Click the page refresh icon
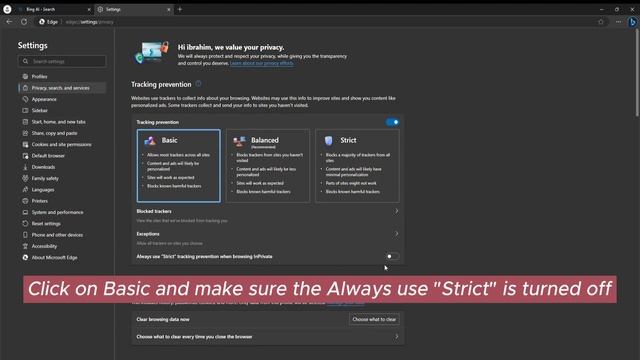The width and height of the screenshot is (640, 360). pyautogui.click(x=24, y=22)
